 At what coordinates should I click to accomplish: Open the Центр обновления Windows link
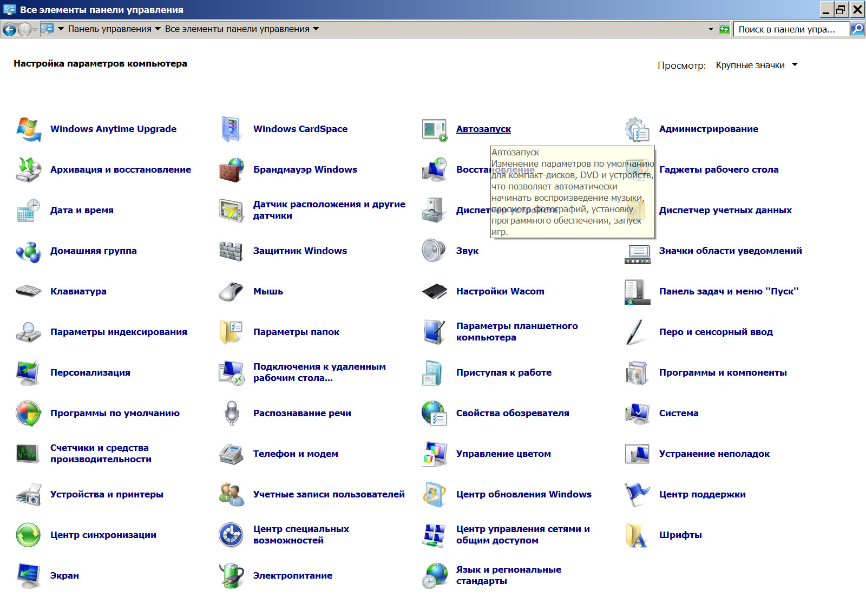coord(524,495)
